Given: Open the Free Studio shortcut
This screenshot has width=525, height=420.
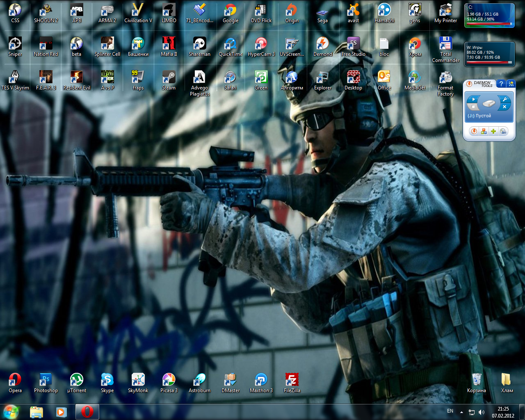Looking at the screenshot, I should 354,47.
